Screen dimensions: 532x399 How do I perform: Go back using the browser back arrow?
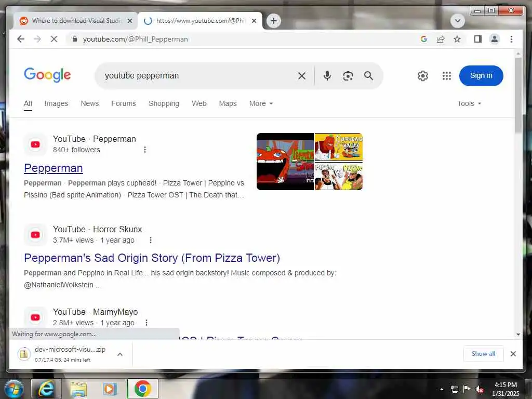click(21, 39)
